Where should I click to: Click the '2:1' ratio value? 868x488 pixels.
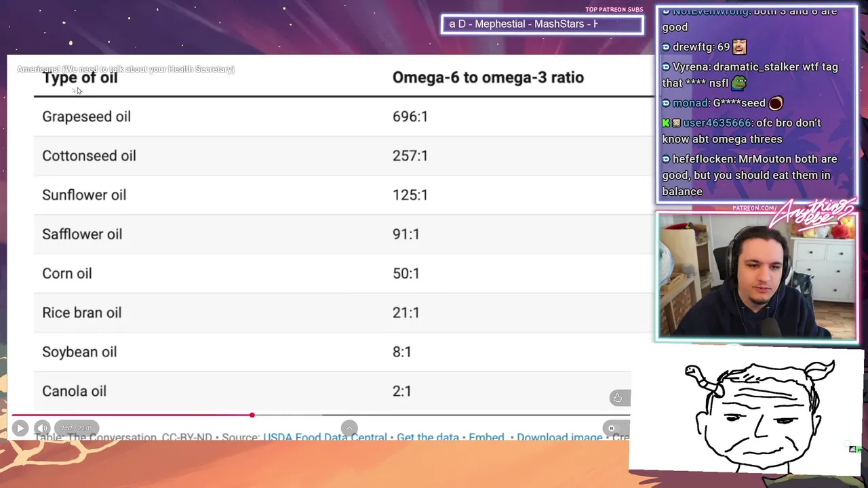tap(401, 392)
